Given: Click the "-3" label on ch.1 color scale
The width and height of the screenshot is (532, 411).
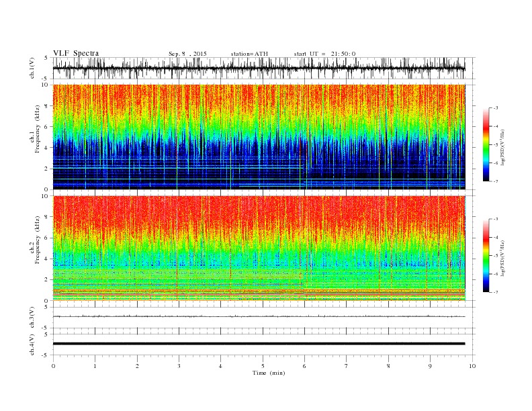Looking at the screenshot, I should pyautogui.click(x=495, y=108).
